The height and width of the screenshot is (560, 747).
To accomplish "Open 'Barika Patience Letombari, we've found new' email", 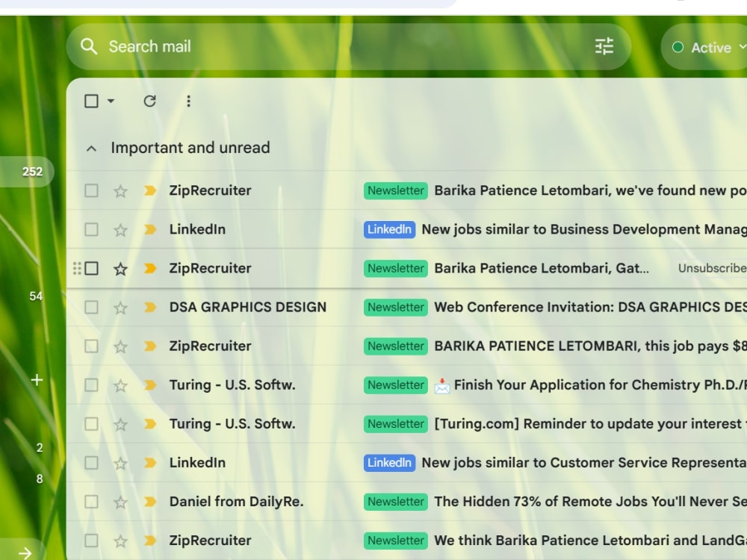I will tap(590, 190).
